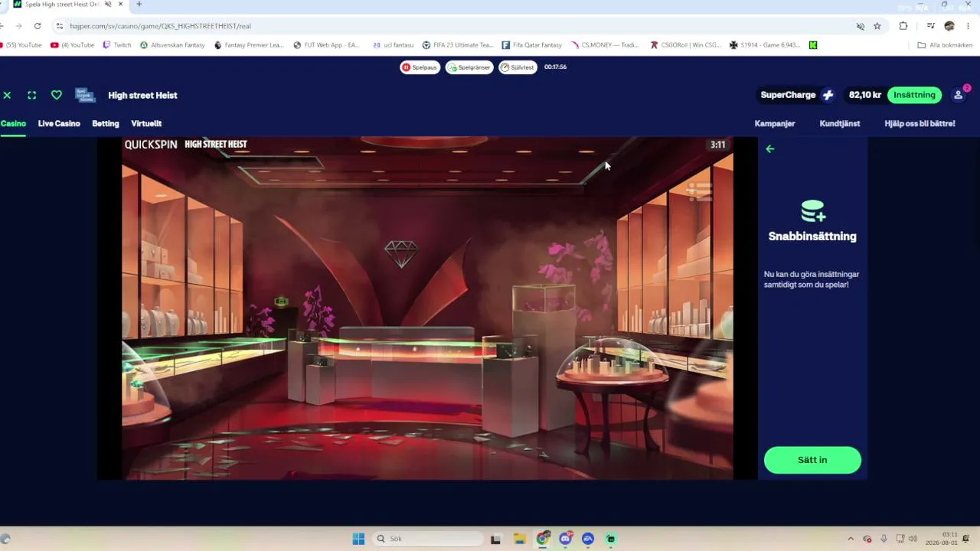Click the 'Hjälp oss bli bättre!' link
The height and width of the screenshot is (551, 980).
point(920,123)
